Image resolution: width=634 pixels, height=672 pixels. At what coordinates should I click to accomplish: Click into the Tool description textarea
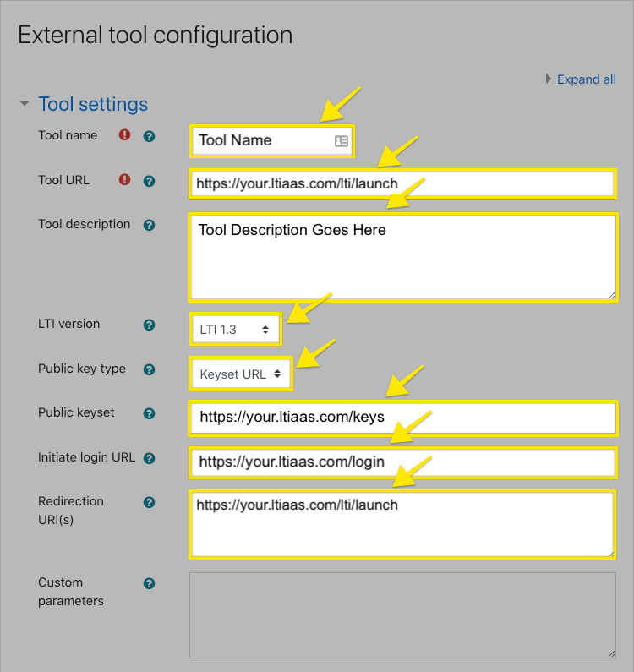point(403,257)
